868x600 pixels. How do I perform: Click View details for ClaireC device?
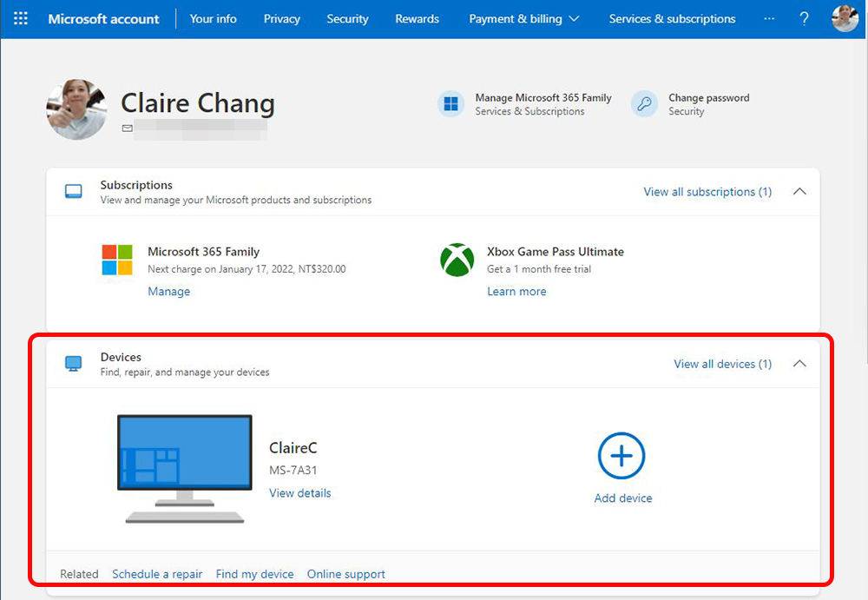(x=299, y=493)
